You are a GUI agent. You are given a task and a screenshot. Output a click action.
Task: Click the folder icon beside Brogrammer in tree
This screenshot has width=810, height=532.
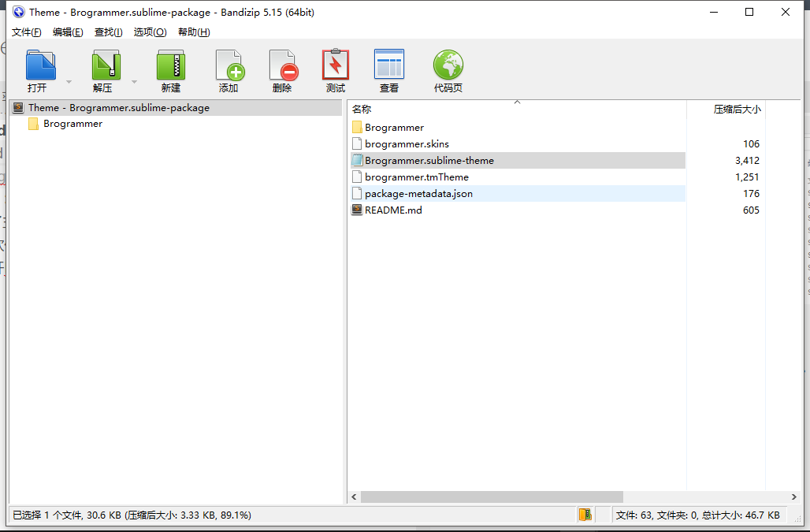(33, 124)
